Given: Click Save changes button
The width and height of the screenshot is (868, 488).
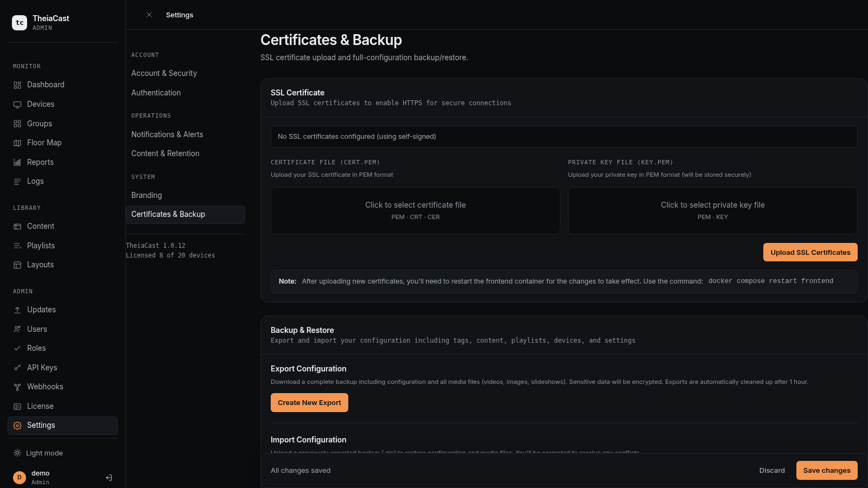Looking at the screenshot, I should (x=827, y=471).
